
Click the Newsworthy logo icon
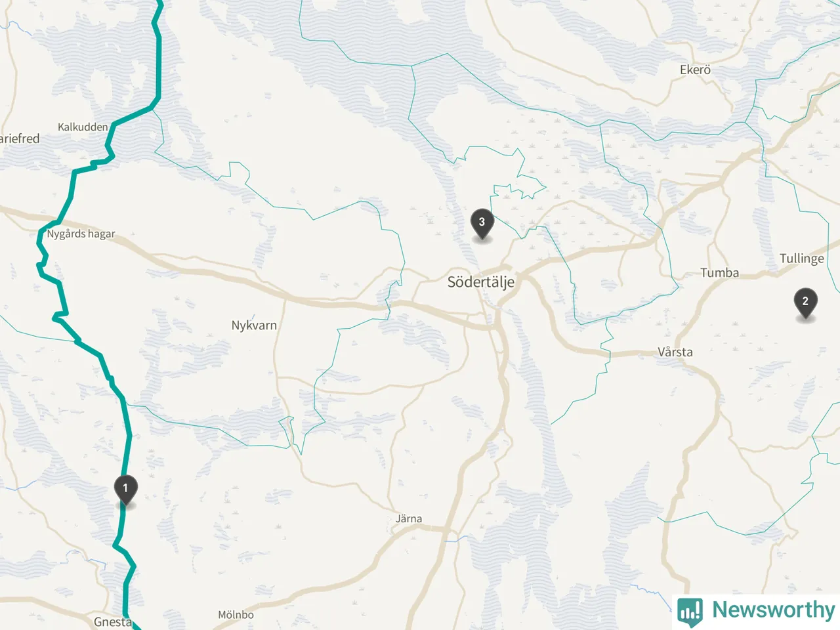tap(690, 610)
